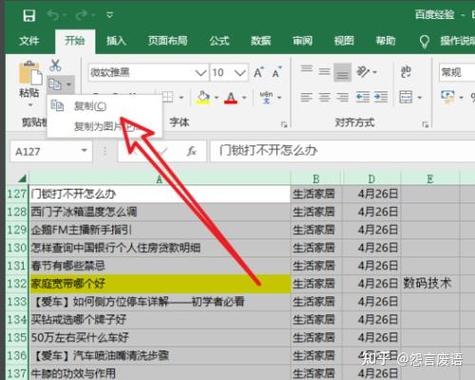Click the Bottom Align icon

pos(342,72)
